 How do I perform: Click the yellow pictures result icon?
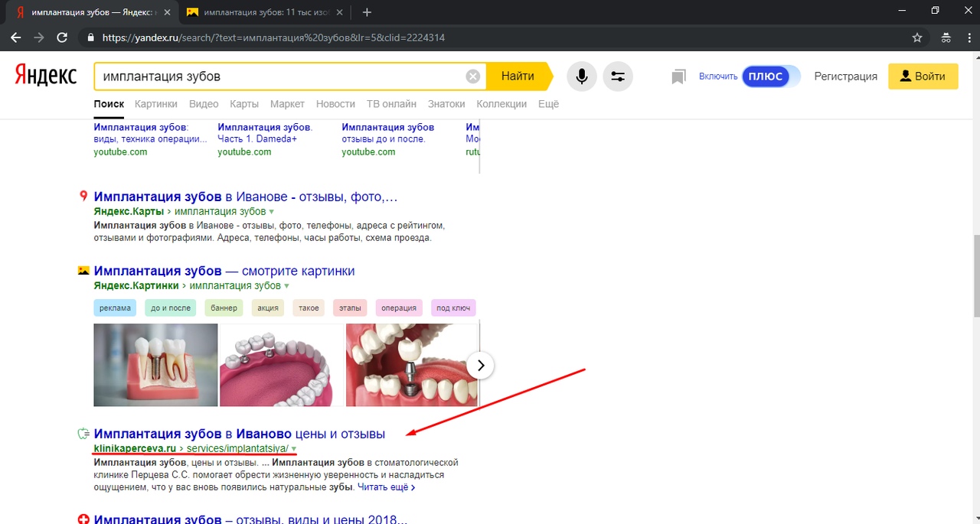click(83, 271)
